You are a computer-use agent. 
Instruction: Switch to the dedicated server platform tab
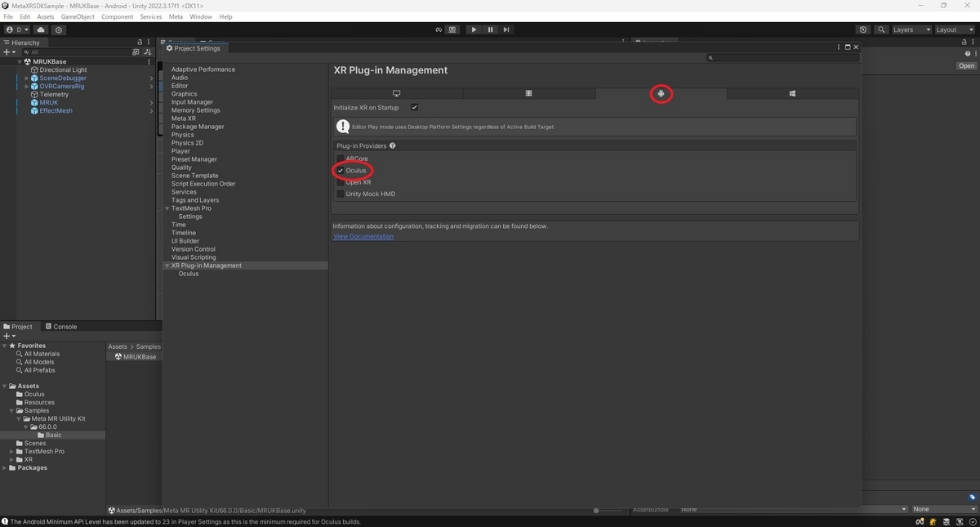[x=528, y=94]
